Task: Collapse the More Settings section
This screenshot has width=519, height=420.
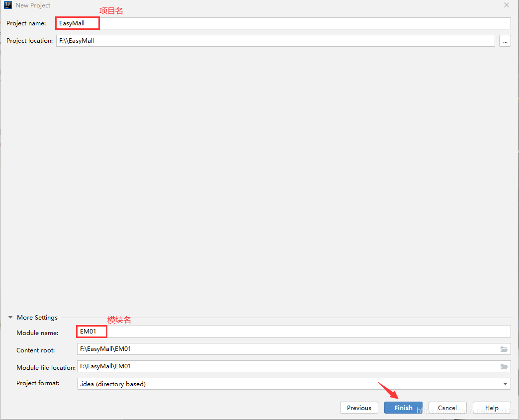Action: (10, 318)
